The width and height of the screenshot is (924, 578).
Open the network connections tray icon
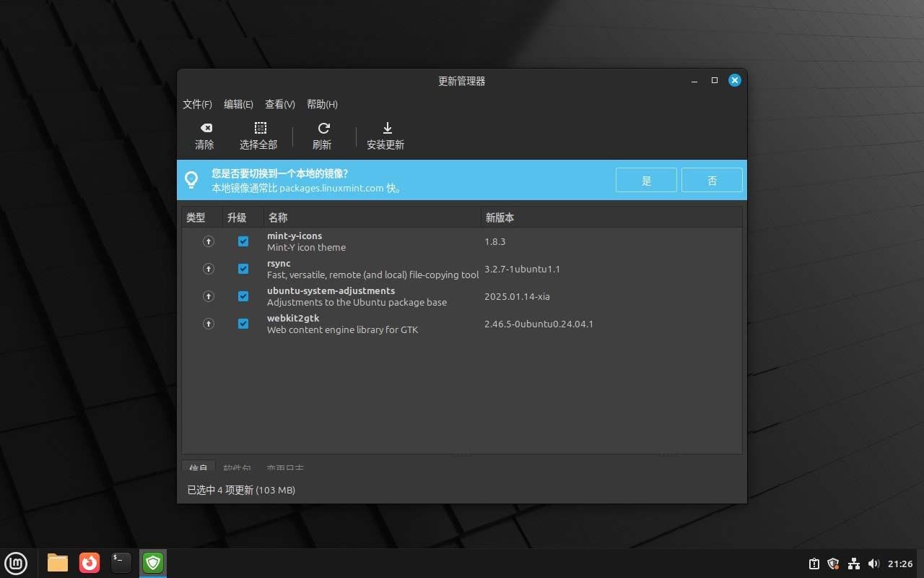854,564
